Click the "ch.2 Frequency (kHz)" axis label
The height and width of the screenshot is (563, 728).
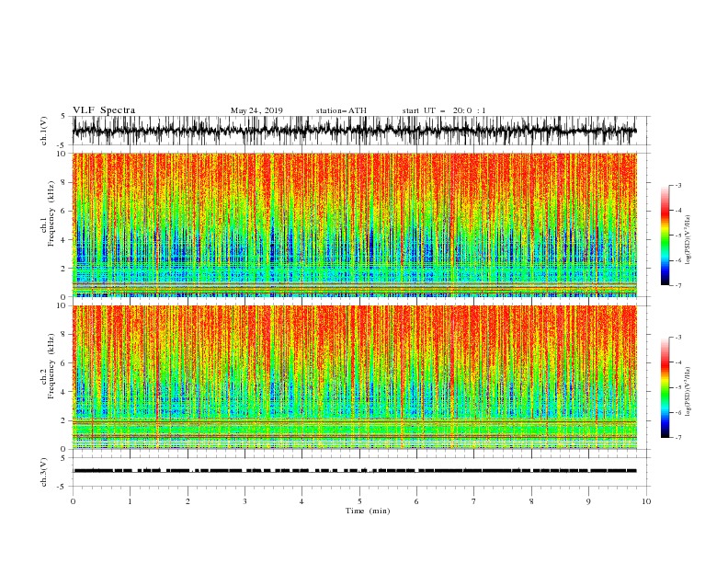coord(48,366)
